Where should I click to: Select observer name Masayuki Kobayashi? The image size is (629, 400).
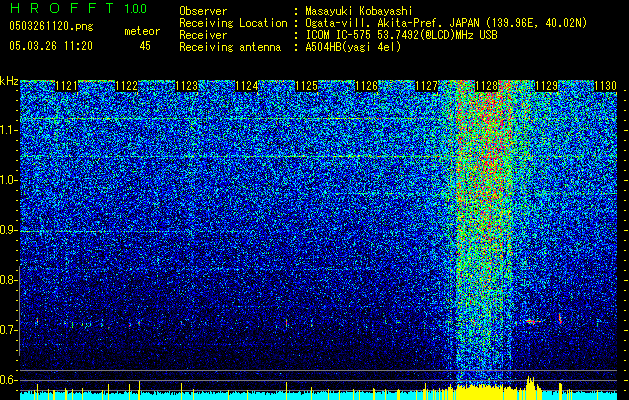pos(359,11)
